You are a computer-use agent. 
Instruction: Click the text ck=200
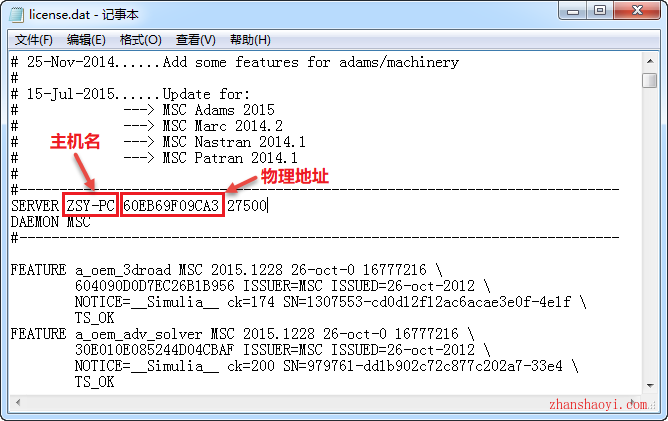click(251, 366)
